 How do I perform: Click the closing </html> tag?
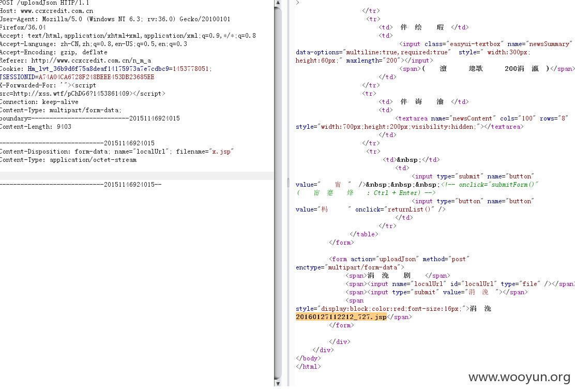308,366
